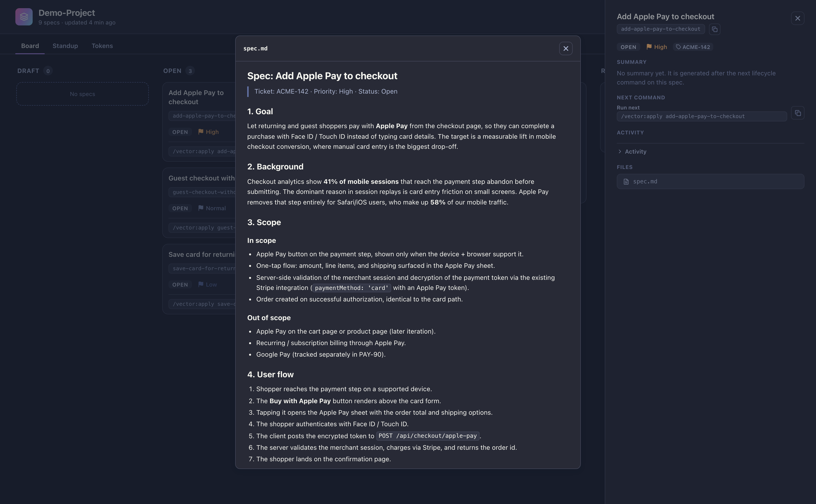Click the Normal priority flag on Guest checkout card

coord(212,208)
